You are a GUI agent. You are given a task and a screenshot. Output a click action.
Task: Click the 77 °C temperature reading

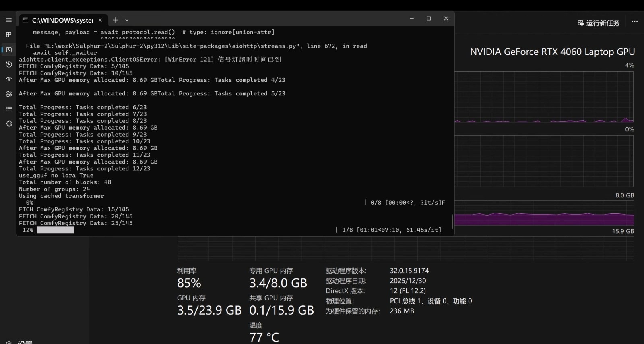(x=264, y=338)
